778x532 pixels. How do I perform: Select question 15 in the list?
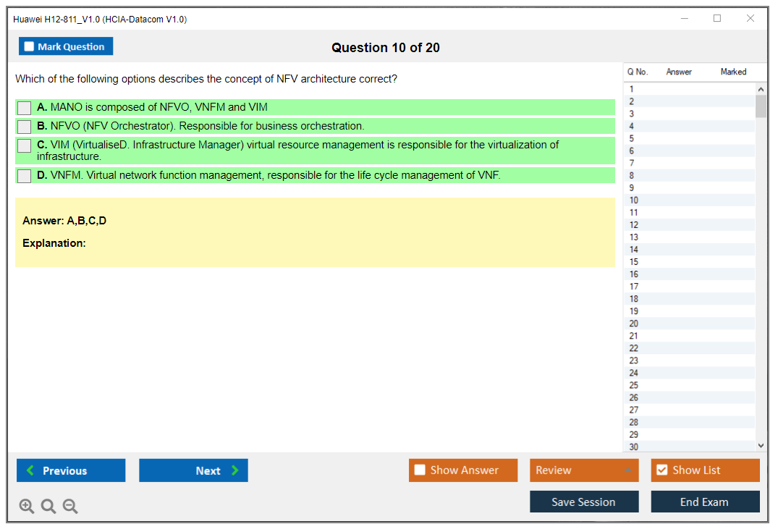click(x=634, y=262)
